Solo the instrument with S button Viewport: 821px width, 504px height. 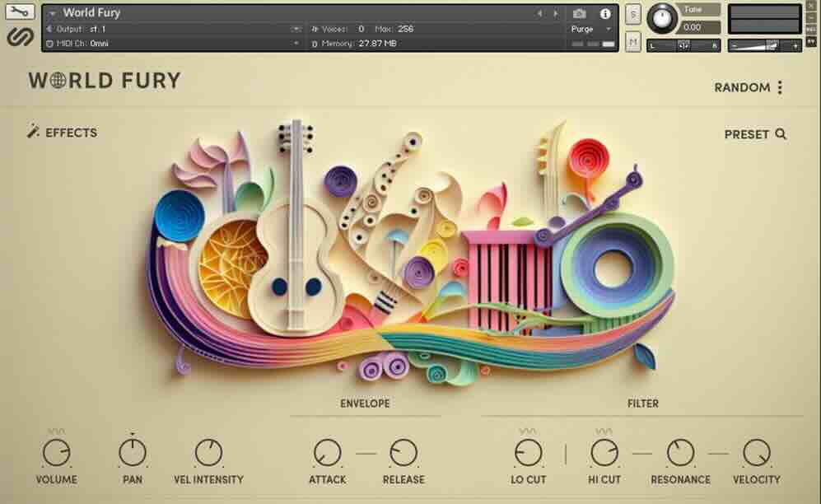coord(633,15)
